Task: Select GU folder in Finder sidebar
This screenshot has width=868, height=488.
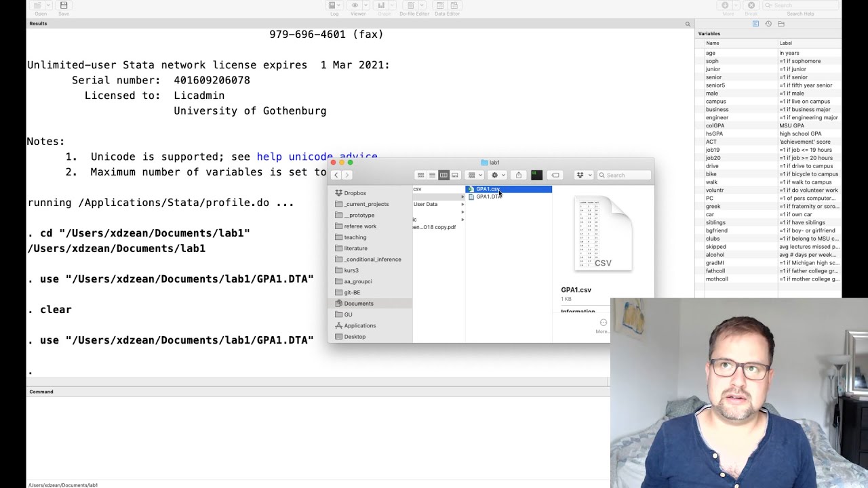Action: point(348,314)
